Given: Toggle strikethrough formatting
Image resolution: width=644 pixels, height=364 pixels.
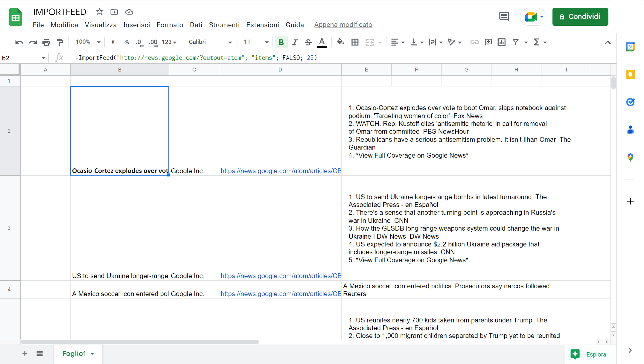Looking at the screenshot, I should (308, 42).
